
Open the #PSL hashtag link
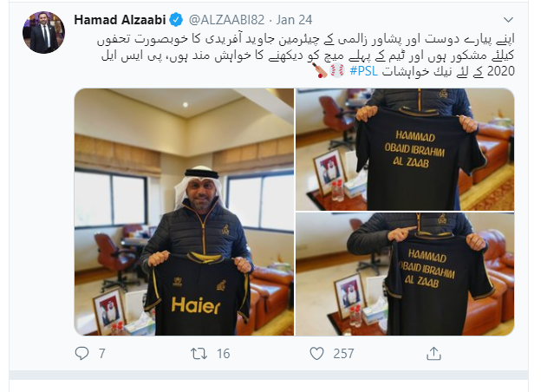tap(363, 71)
